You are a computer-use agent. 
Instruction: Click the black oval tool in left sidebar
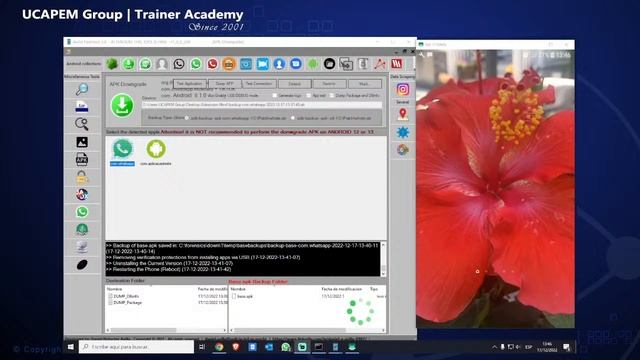coord(82,264)
